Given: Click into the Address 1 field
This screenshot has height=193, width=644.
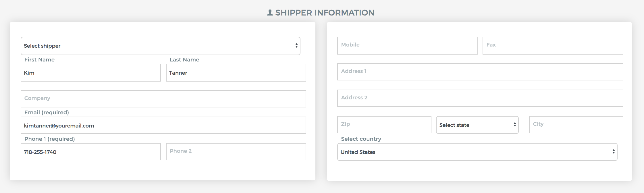Looking at the screenshot, I should click(x=480, y=72).
